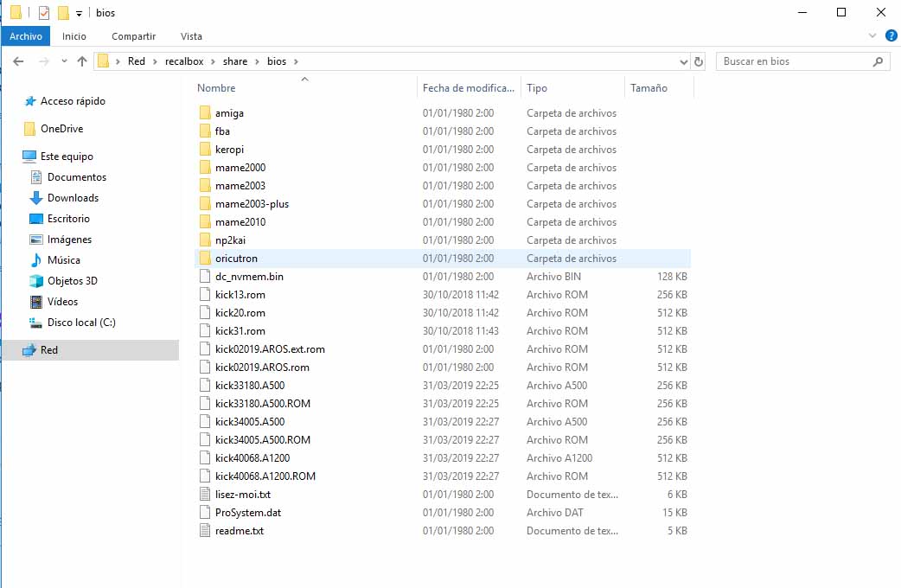Select Red network item in sidebar
901x588 pixels.
[x=91, y=350]
